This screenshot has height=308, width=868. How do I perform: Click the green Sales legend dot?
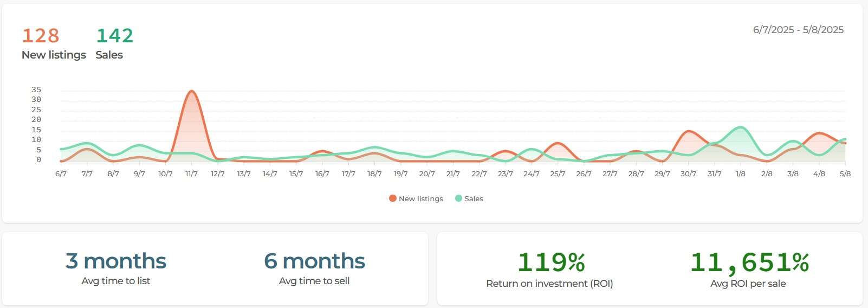(458, 198)
